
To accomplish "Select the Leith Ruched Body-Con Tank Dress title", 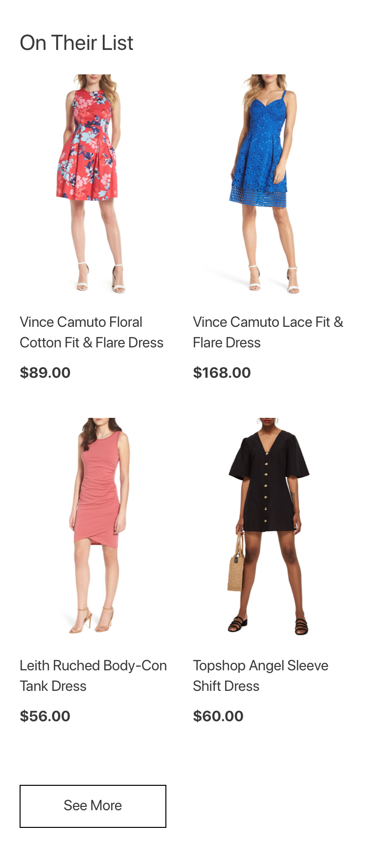I will pos(93,676).
